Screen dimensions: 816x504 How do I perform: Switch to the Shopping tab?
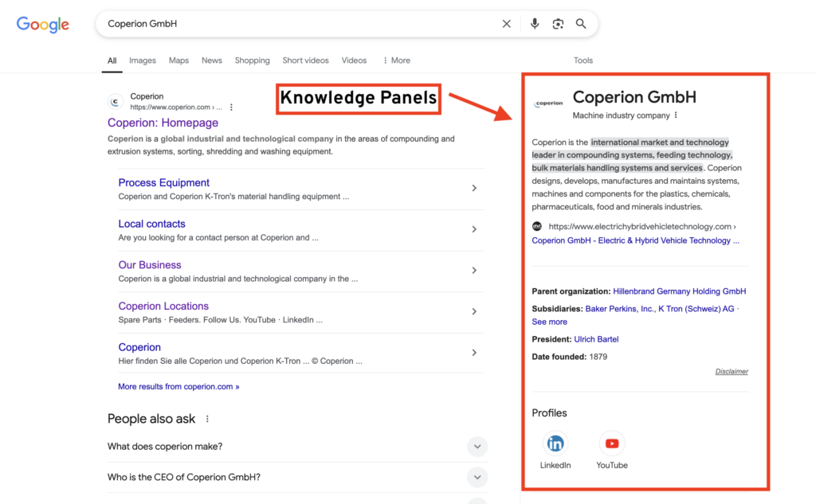point(253,61)
